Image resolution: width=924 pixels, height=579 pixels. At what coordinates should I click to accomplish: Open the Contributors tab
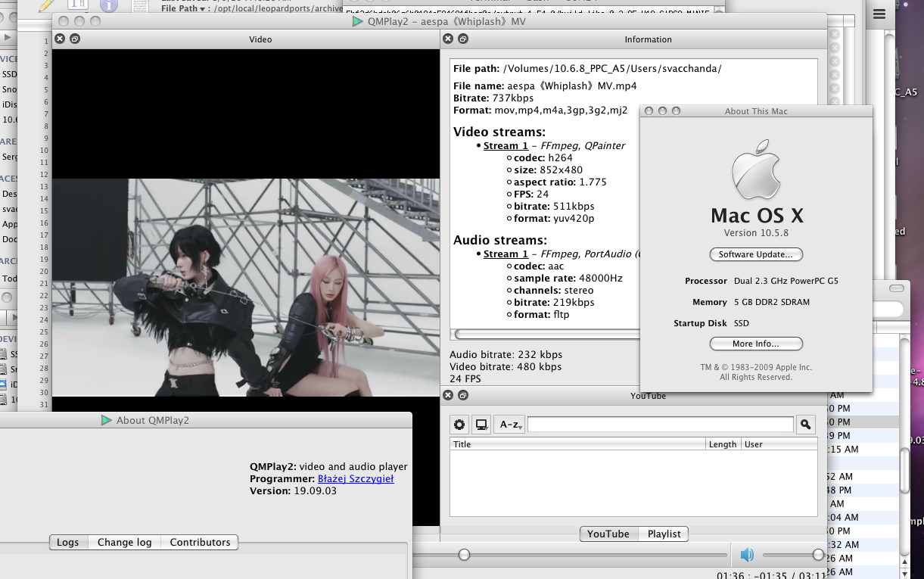click(200, 542)
